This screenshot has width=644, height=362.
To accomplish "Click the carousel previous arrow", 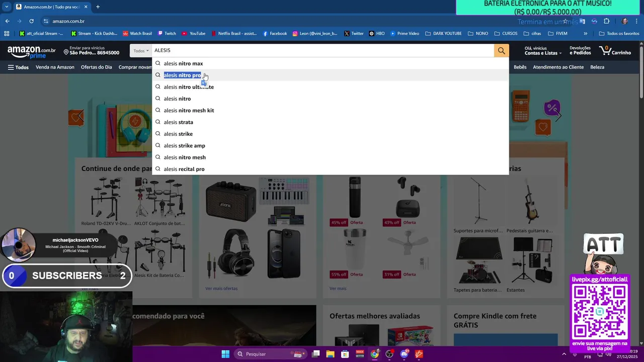I will tap(80, 116).
